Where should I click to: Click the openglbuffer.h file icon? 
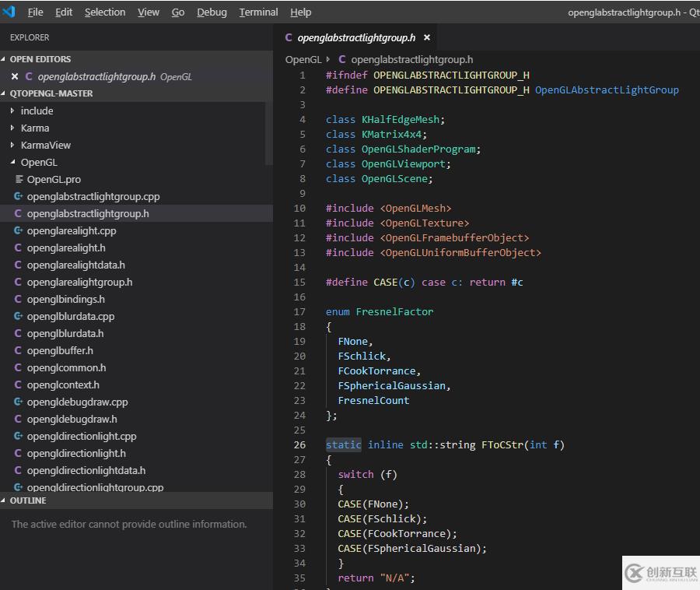[x=18, y=350]
